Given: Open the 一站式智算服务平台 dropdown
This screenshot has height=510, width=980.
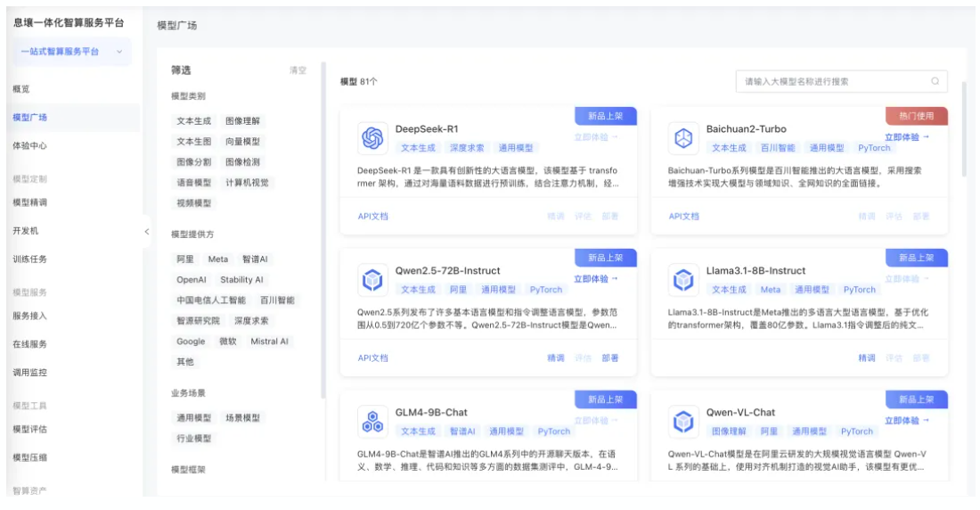Looking at the screenshot, I should click(72, 52).
